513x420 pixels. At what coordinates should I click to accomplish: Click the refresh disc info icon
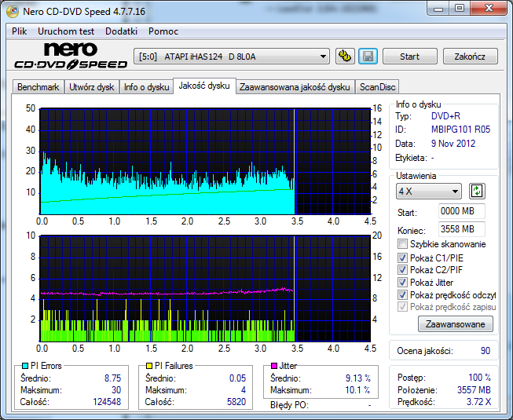tap(477, 192)
